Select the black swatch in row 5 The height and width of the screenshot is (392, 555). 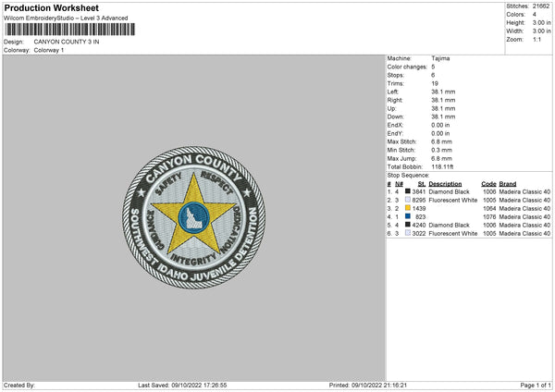408,225
